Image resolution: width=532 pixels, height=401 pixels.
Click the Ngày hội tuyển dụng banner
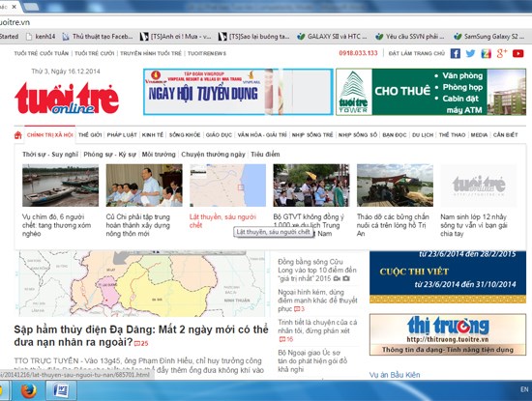(238, 92)
